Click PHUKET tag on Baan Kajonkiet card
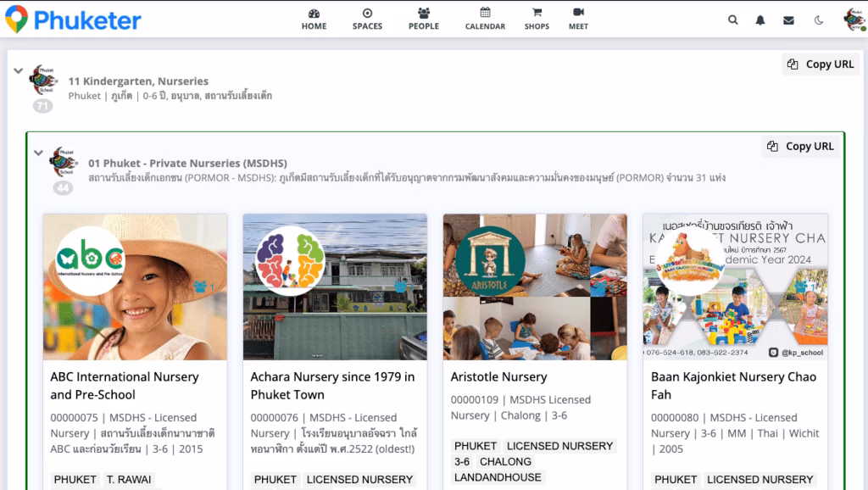868x490 pixels. 676,480
